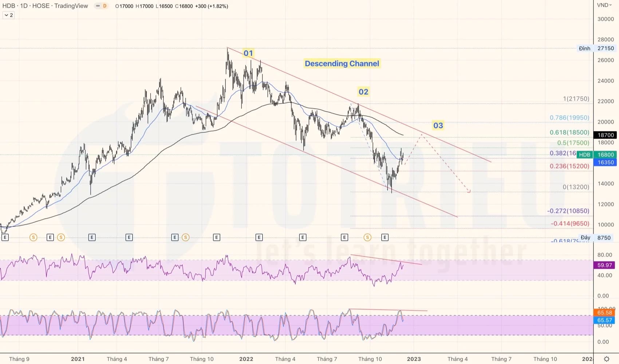Click the last E earnings marker before 2023
Viewport: 619px width, 364px height.
(385, 237)
